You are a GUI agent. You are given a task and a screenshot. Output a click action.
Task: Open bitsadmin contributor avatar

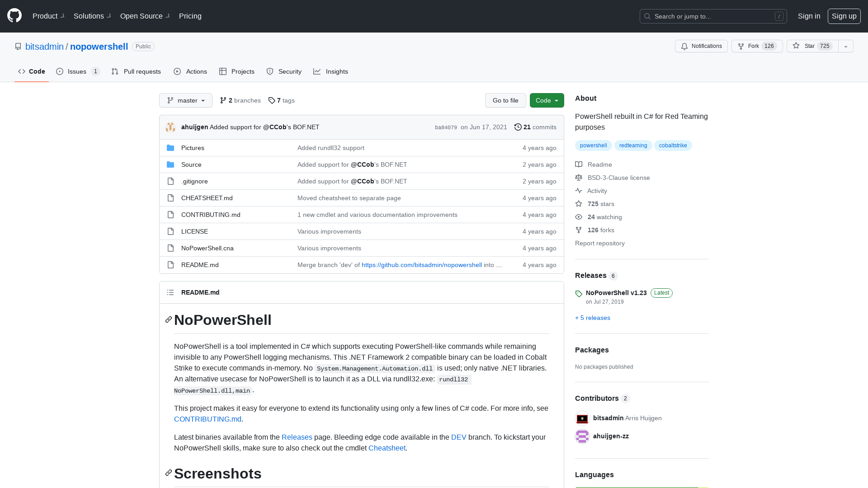tap(582, 418)
